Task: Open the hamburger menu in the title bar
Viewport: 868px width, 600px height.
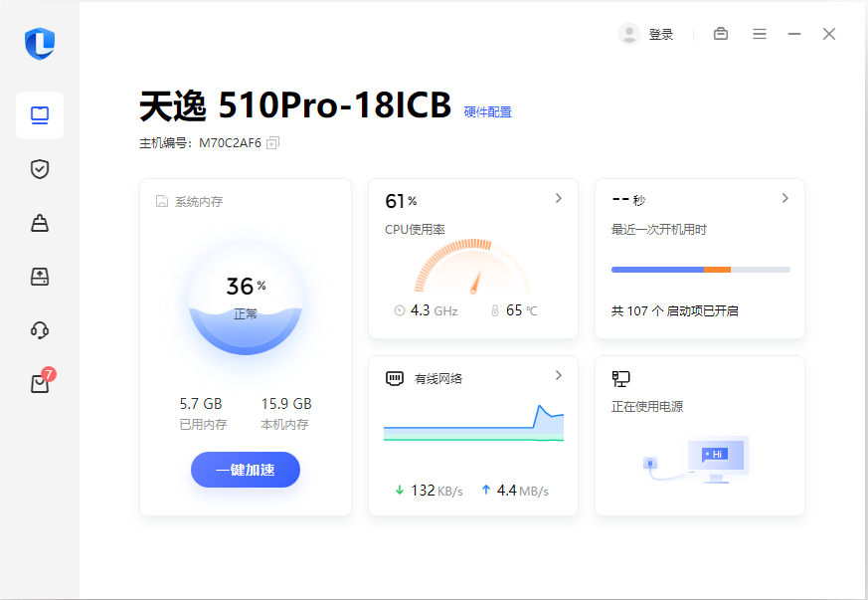Action: pos(760,33)
